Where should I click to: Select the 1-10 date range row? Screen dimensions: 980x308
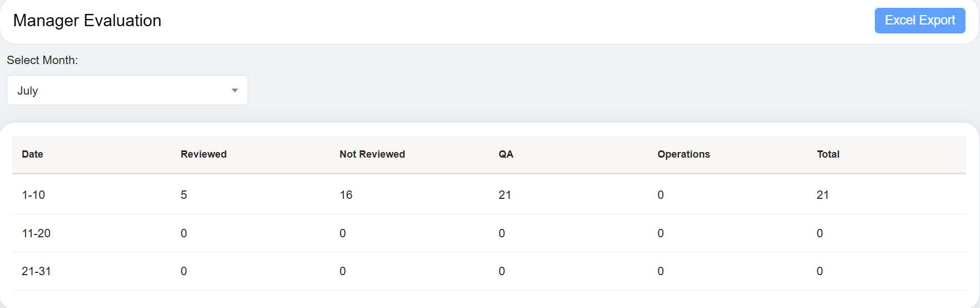tap(33, 195)
